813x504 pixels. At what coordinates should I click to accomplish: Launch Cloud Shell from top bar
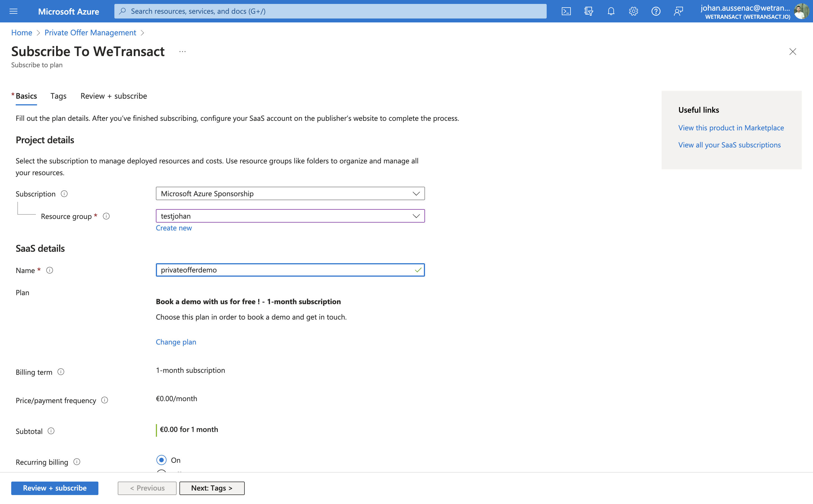coord(566,11)
